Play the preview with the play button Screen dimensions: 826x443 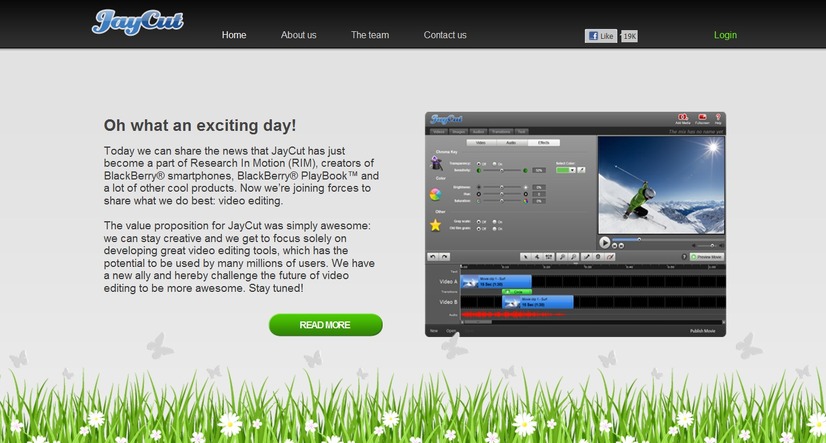point(605,243)
